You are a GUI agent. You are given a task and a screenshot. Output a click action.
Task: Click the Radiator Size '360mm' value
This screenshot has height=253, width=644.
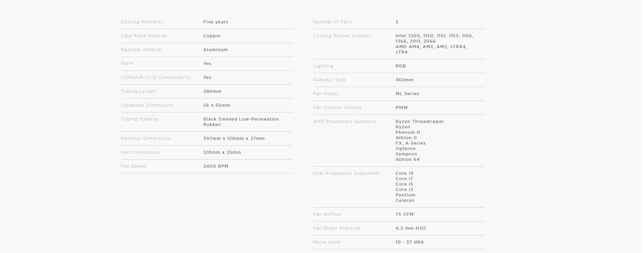click(404, 80)
